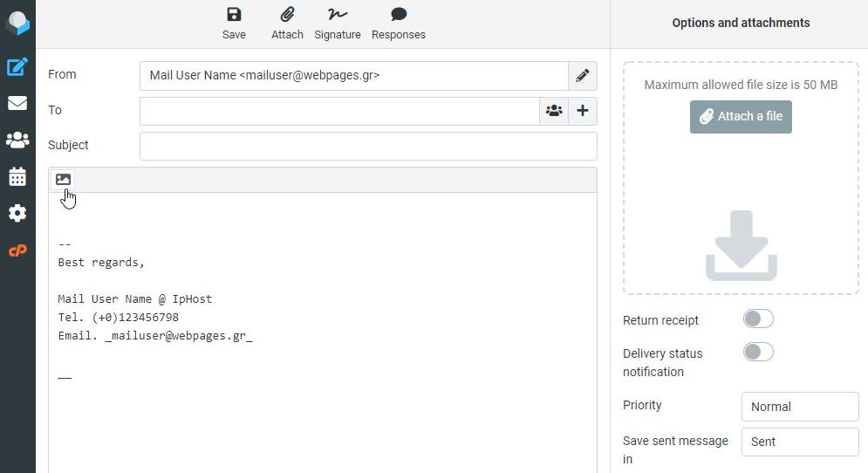Edit identities with the pencil button
The width and height of the screenshot is (868, 473).
coord(583,76)
